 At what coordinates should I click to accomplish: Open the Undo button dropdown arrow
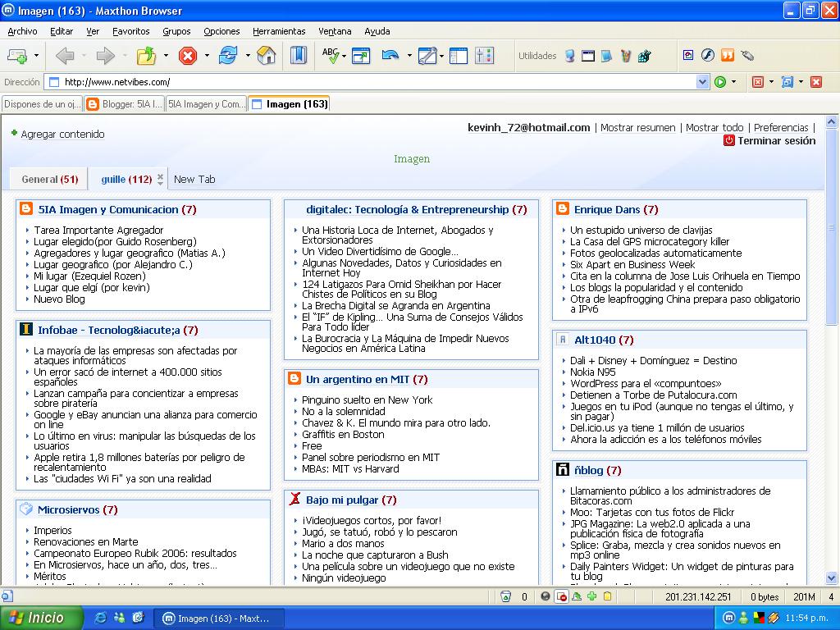click(x=409, y=56)
